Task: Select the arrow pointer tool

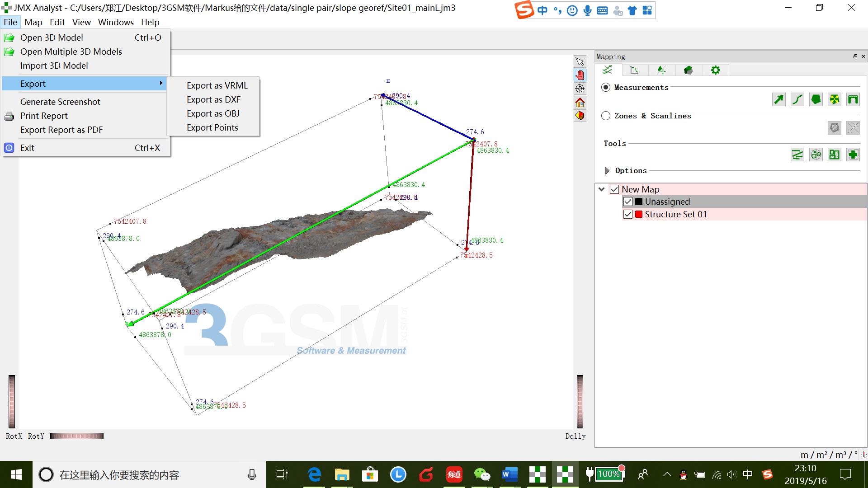Action: [x=580, y=61]
